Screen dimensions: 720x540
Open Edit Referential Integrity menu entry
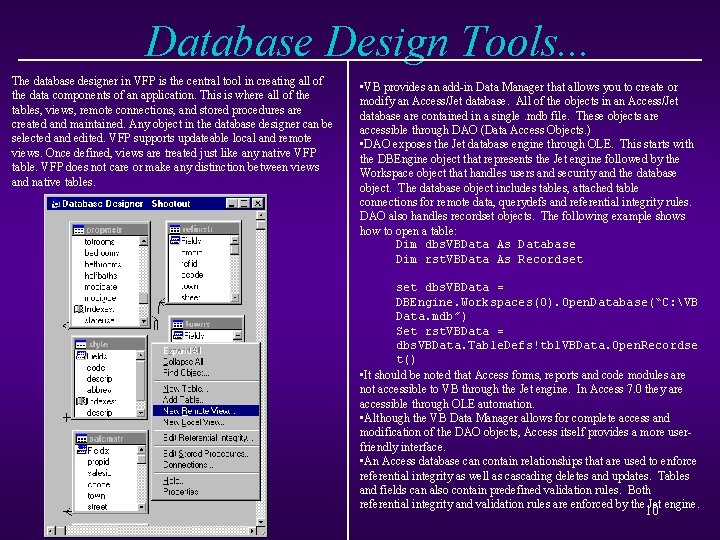(x=208, y=438)
